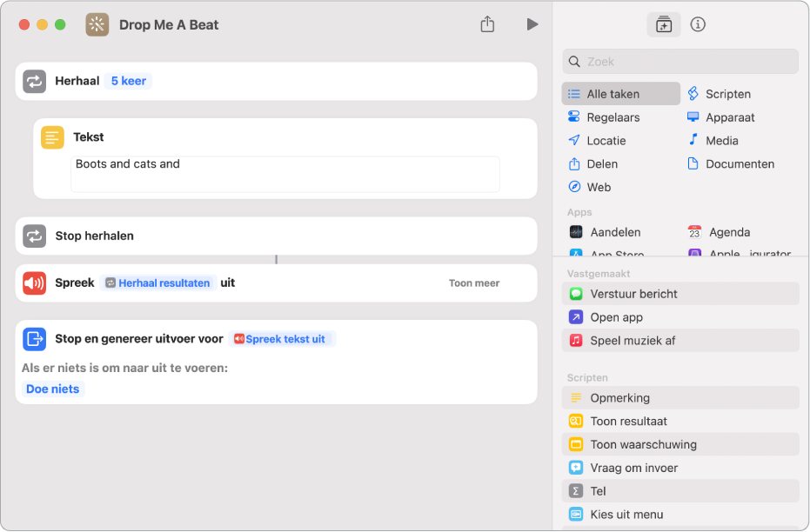The image size is (810, 532).
Task: Change the '5 keer' repeat count
Action: click(x=128, y=81)
